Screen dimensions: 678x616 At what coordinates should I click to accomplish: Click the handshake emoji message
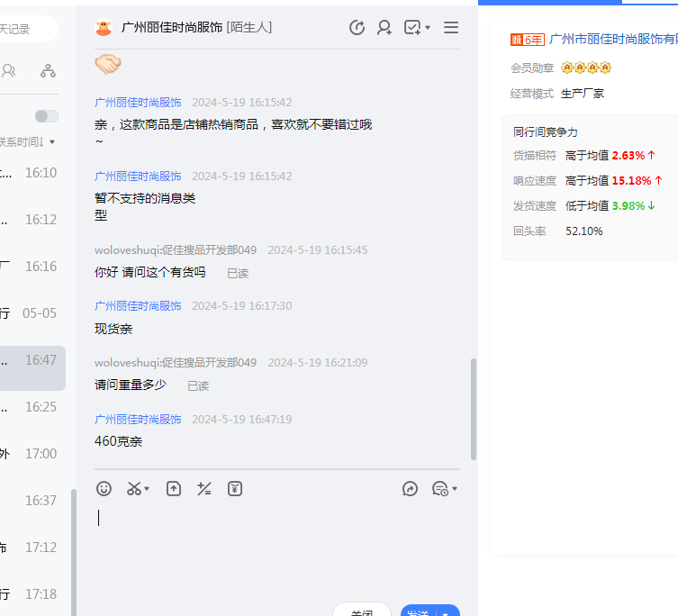pyautogui.click(x=108, y=65)
